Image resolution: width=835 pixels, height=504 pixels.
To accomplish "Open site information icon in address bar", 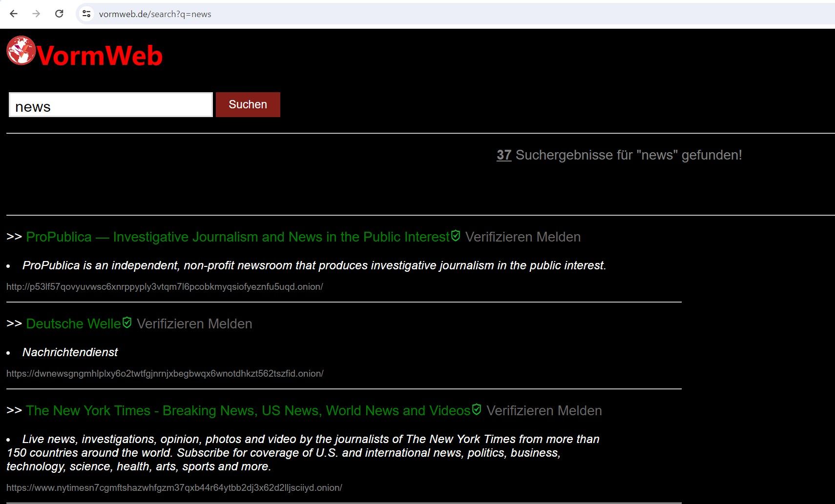I will (x=86, y=14).
